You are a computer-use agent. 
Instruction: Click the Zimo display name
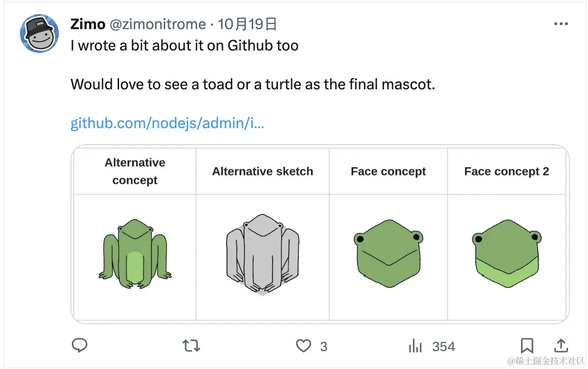point(87,24)
